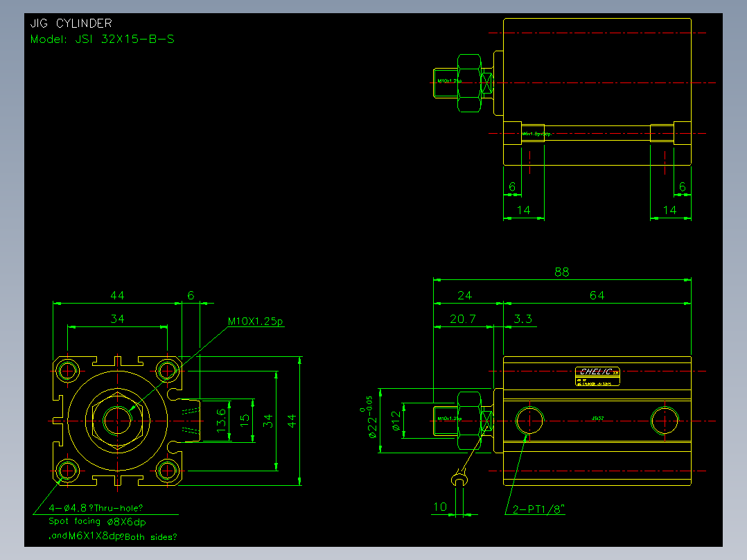Click the 88 overall length dimension
This screenshot has height=560, width=747.
562,272
